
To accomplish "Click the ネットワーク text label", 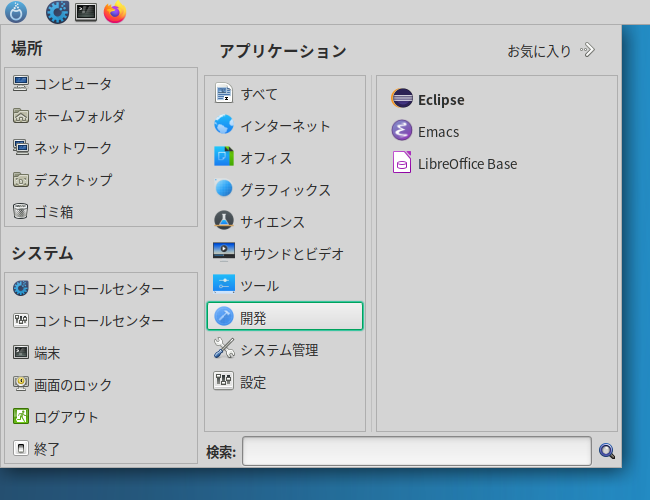I will point(73,148).
